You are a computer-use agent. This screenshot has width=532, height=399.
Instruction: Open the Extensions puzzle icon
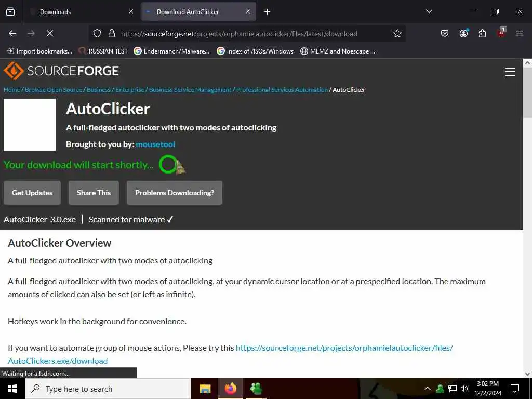(482, 33)
